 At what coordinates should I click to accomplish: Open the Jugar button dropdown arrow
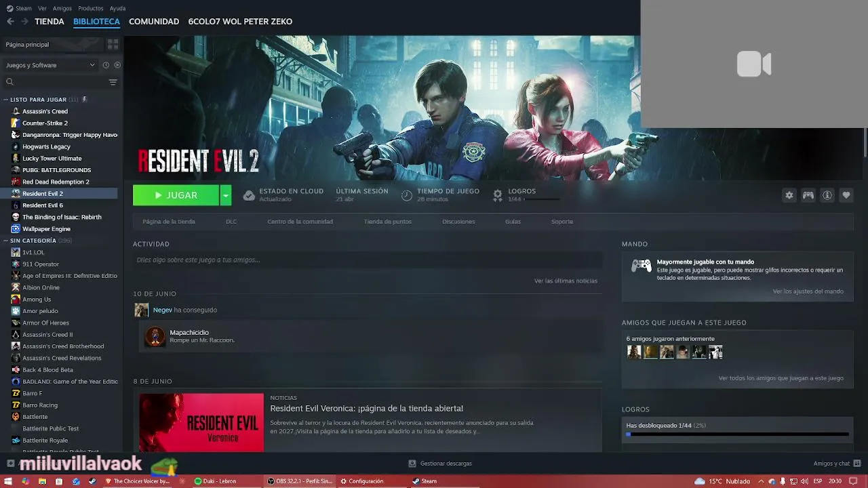point(226,195)
